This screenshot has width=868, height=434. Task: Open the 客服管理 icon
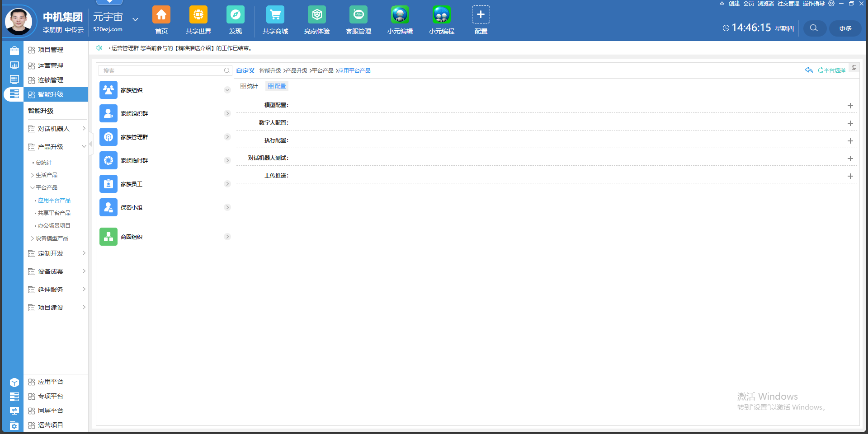[358, 15]
